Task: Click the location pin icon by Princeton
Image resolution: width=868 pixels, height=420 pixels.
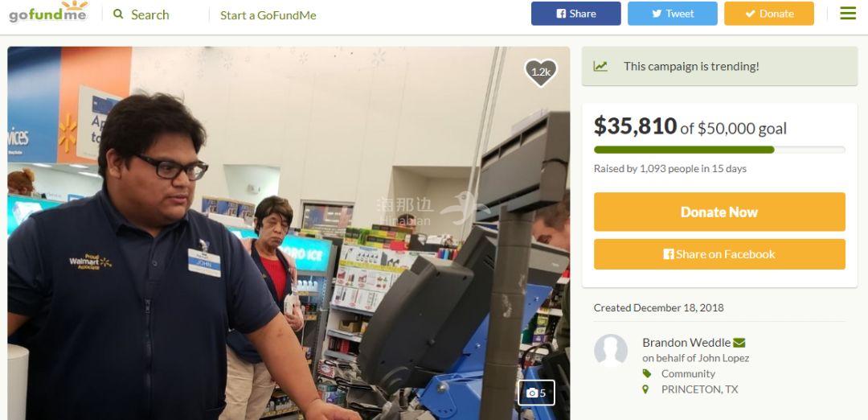Action: point(645,389)
